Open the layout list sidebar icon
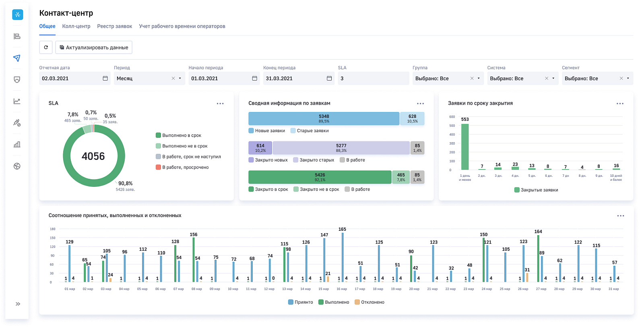This screenshot has height=327, width=644. pos(17,36)
